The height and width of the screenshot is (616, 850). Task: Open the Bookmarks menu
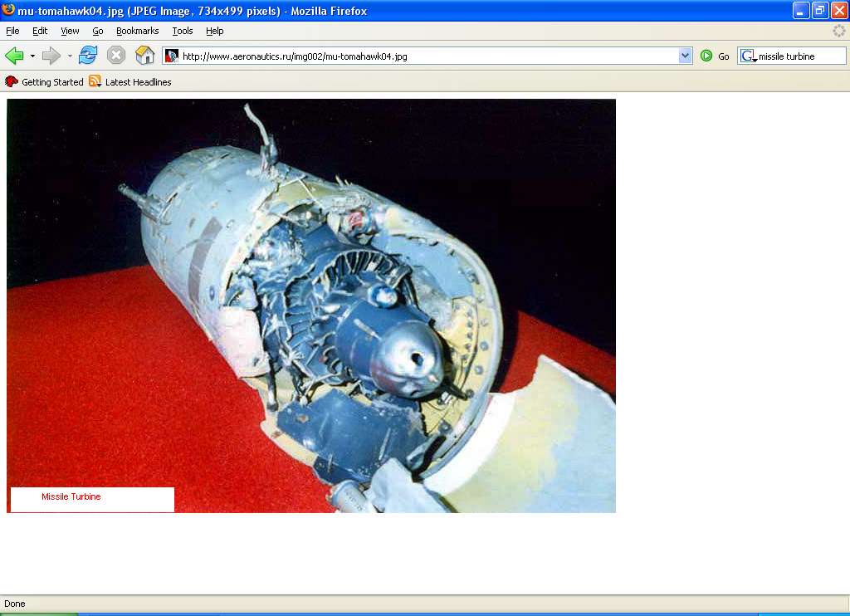click(x=137, y=31)
